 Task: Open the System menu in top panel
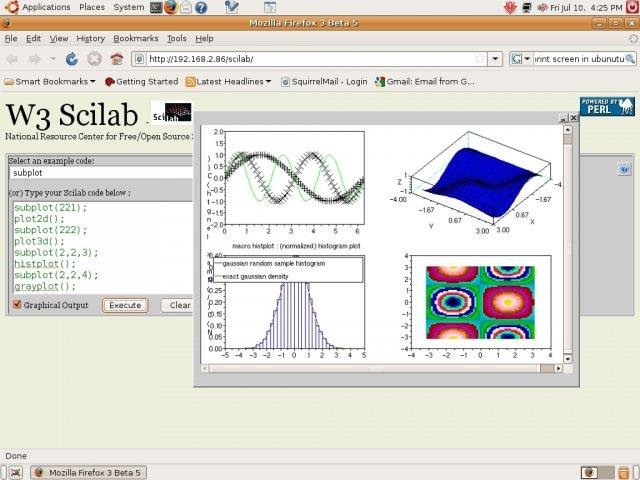[129, 7]
